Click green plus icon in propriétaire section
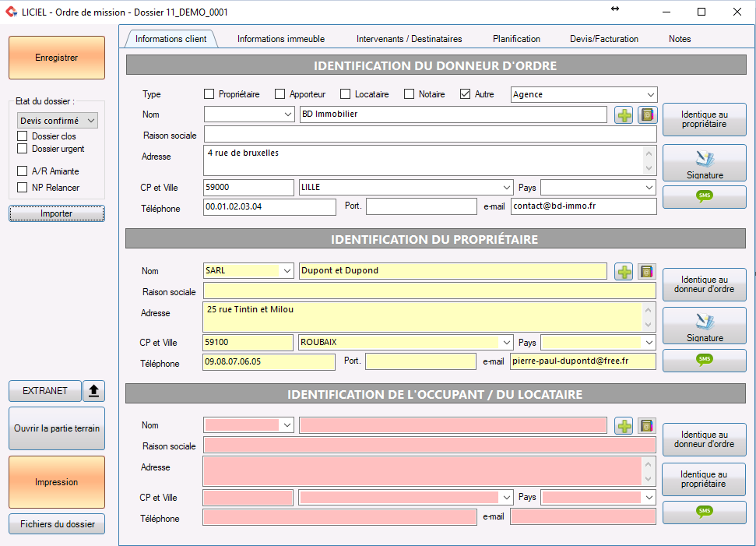 [624, 272]
